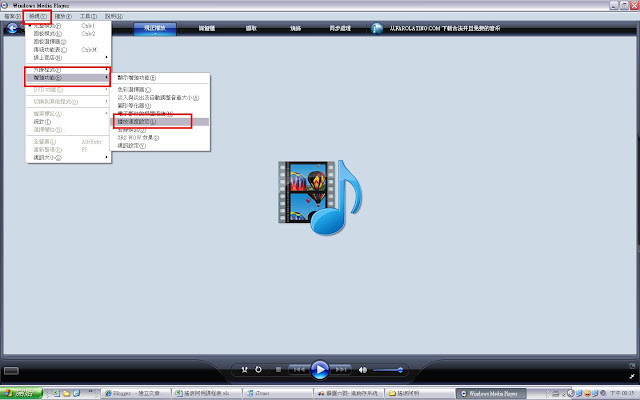Click the online store icon beside the tabs

377,28
